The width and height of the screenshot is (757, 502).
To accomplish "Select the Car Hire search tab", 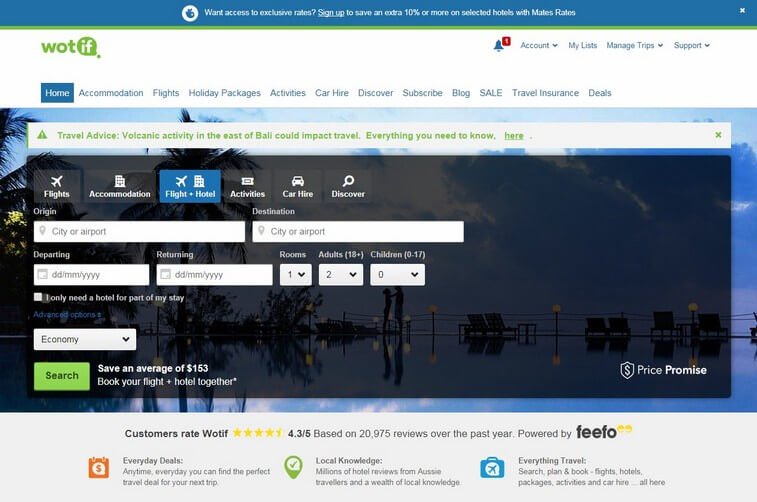I will coord(297,186).
